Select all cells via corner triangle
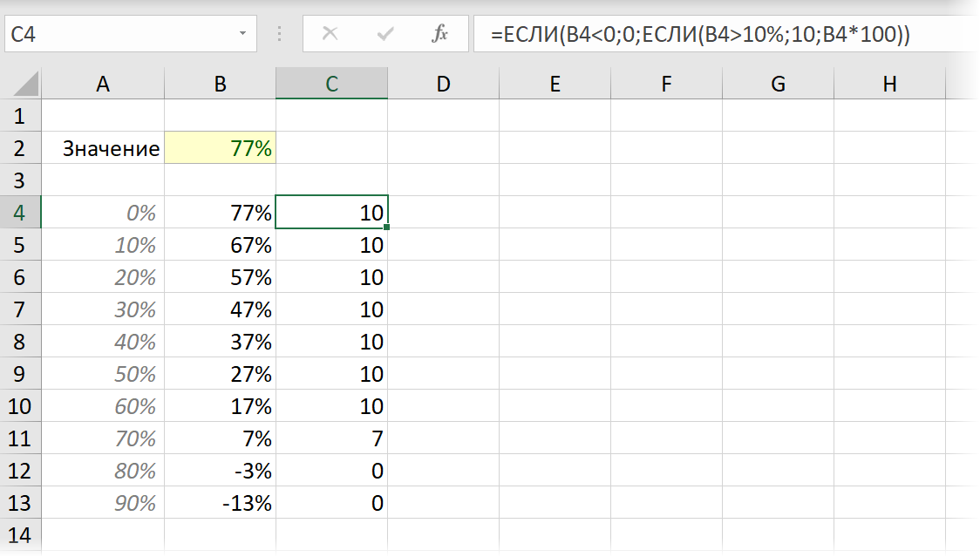Viewport: 980px width, 557px height. [25, 84]
